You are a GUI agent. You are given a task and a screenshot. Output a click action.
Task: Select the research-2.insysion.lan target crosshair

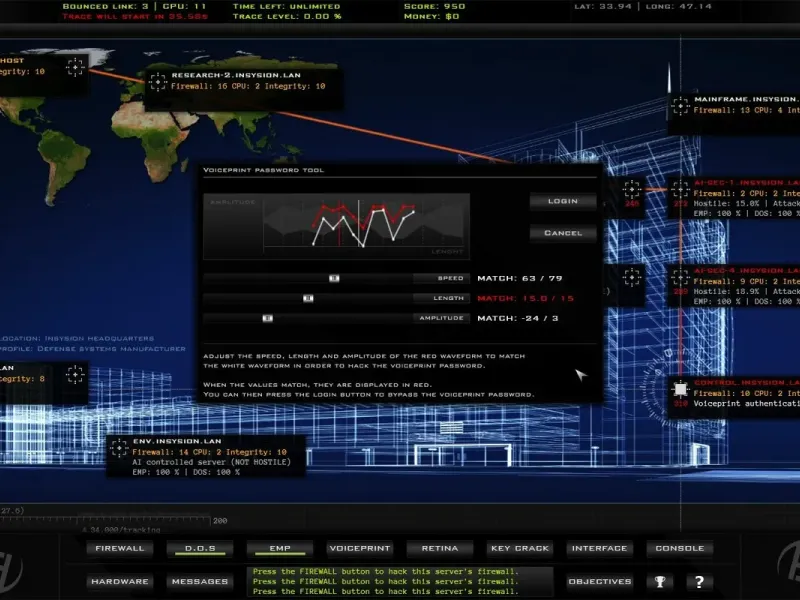[158, 82]
